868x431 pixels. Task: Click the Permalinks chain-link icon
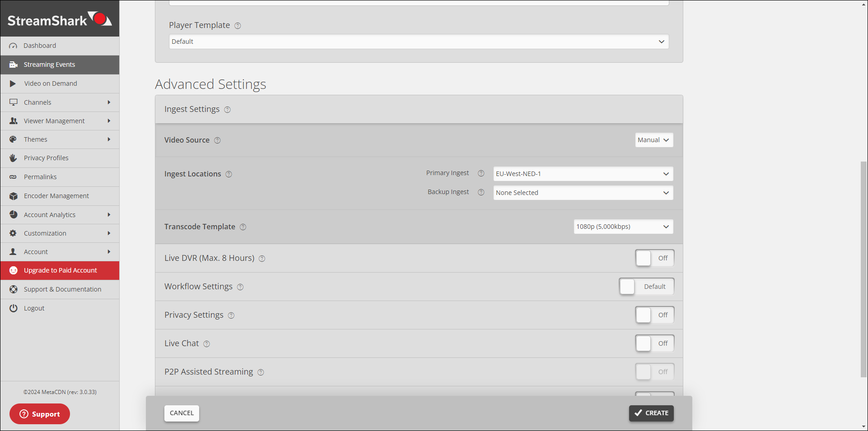coord(13,177)
